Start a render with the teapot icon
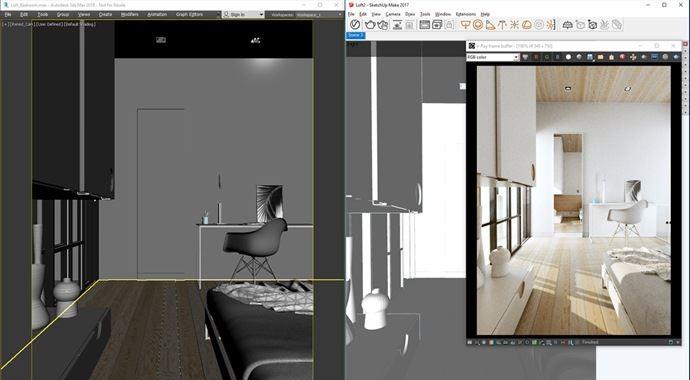 coord(370,25)
